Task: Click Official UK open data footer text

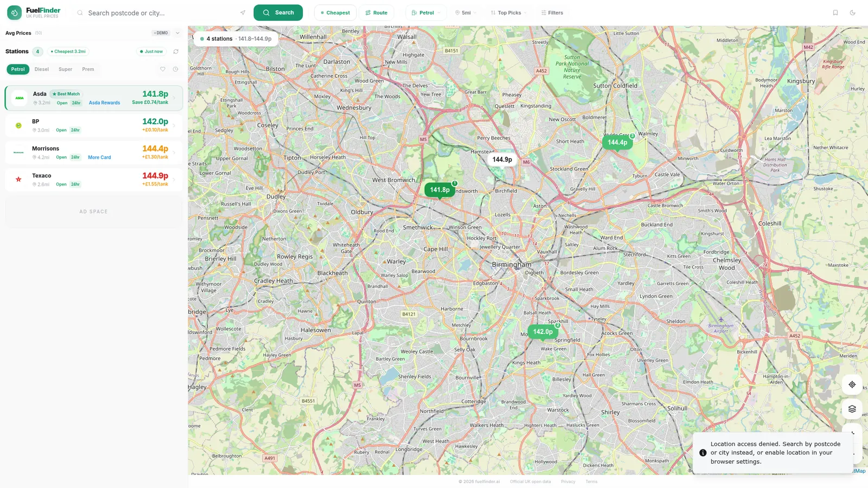Action: [530, 481]
